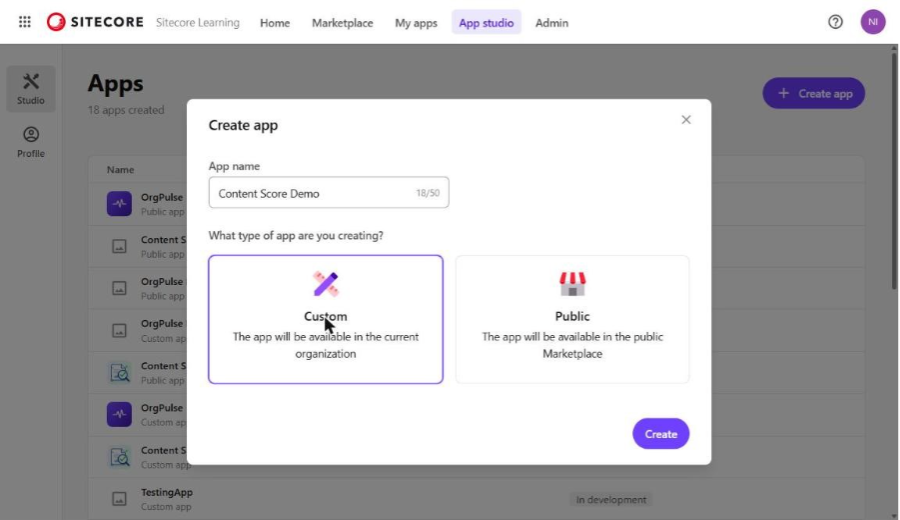Open the help question mark icon
900x520 pixels.
(x=835, y=22)
